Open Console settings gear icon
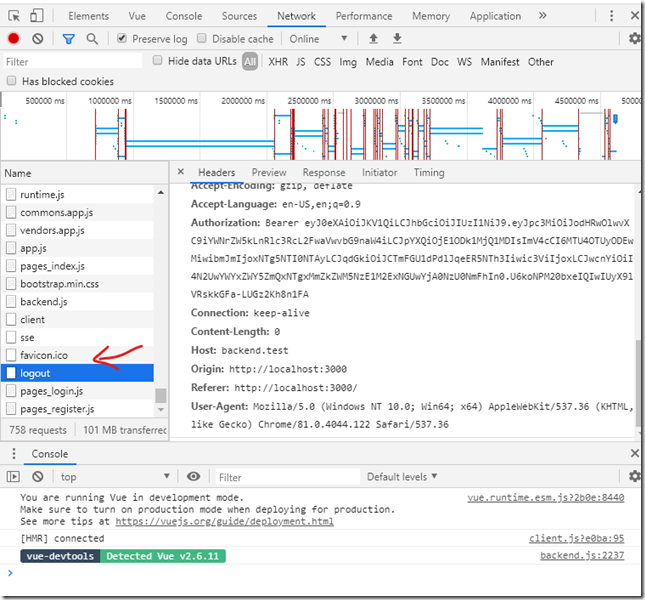Viewport: 645px width, 600px height. (635, 476)
